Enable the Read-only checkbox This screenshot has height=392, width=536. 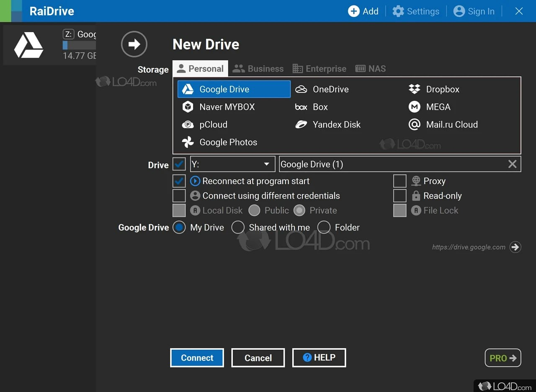coord(400,196)
